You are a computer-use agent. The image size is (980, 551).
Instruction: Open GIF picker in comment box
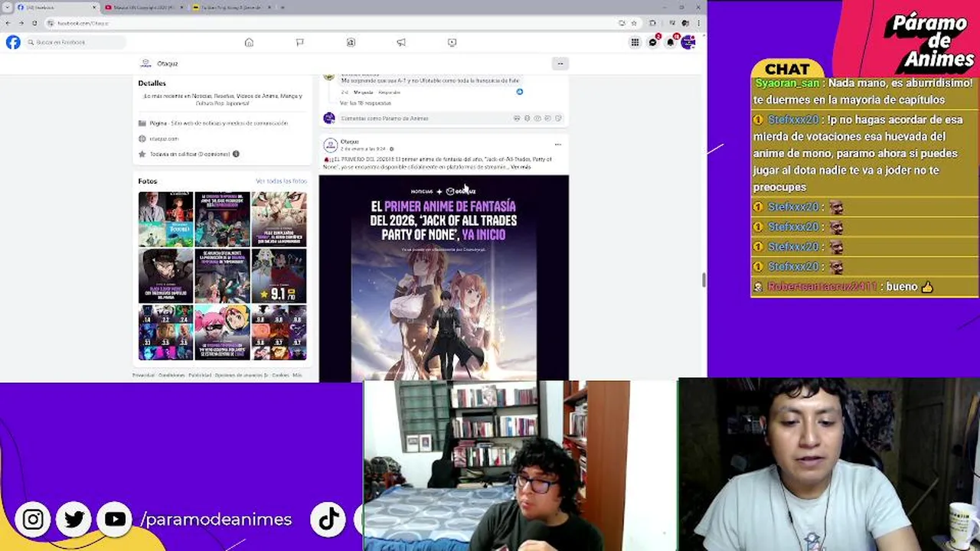point(547,118)
